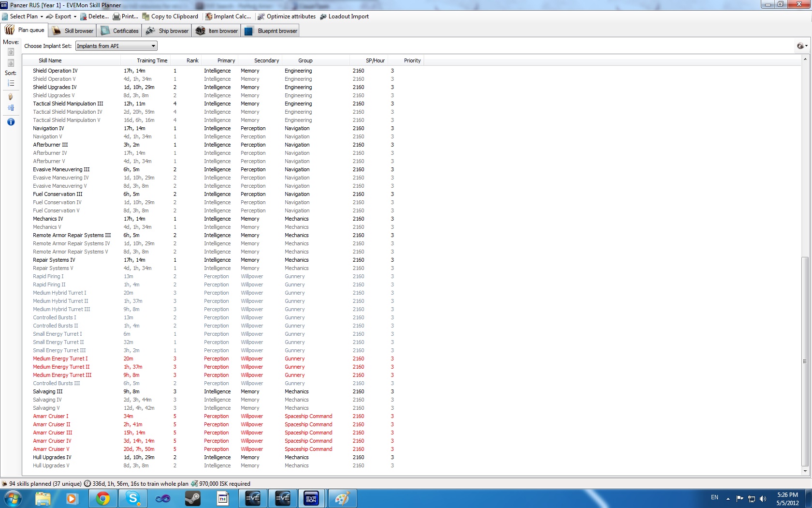Open Steam from the taskbar
The height and width of the screenshot is (508, 812).
(x=192, y=498)
